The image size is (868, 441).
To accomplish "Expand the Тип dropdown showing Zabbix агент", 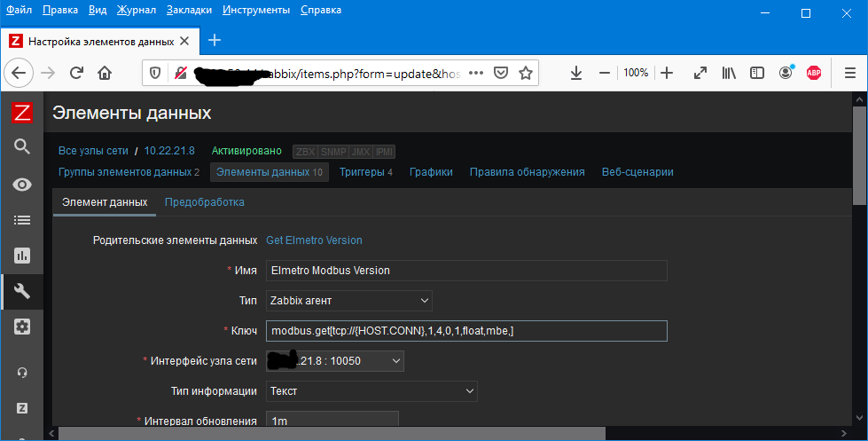I will point(349,301).
